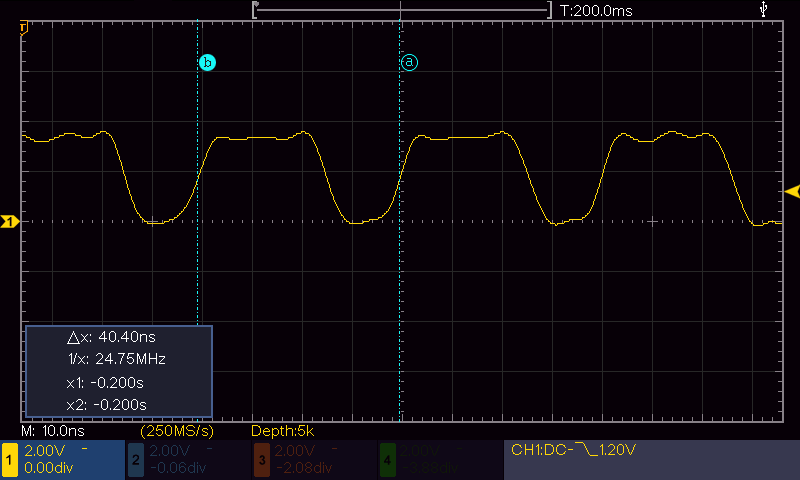The width and height of the screenshot is (800, 480).
Task: Open the Depth:5k memory depth setting
Action: [x=283, y=431]
